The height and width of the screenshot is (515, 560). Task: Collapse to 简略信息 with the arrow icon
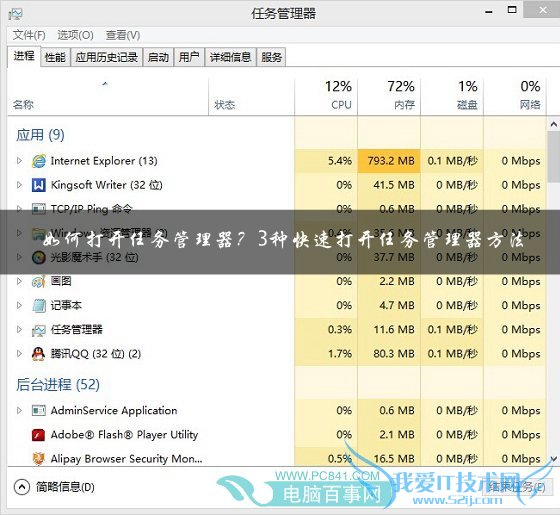(x=22, y=487)
